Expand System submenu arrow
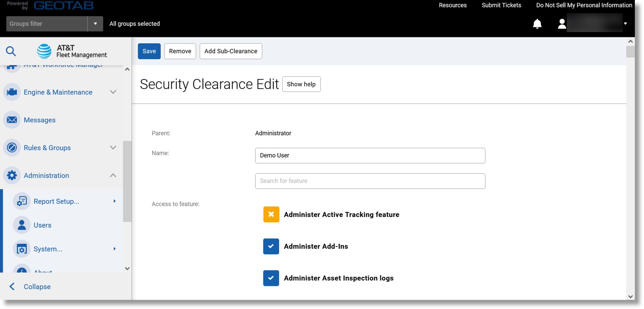Image resolution: width=644 pixels, height=309 pixels. click(x=114, y=249)
